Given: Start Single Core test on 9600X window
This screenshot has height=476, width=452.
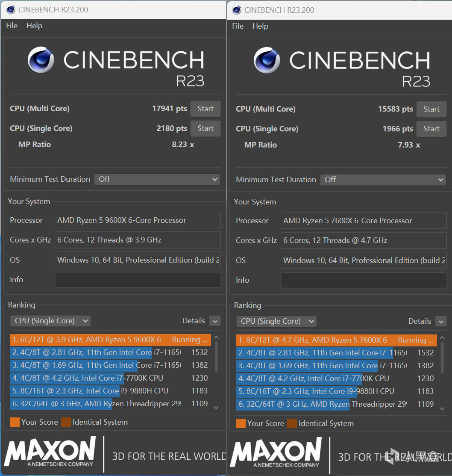Looking at the screenshot, I should tap(205, 128).
